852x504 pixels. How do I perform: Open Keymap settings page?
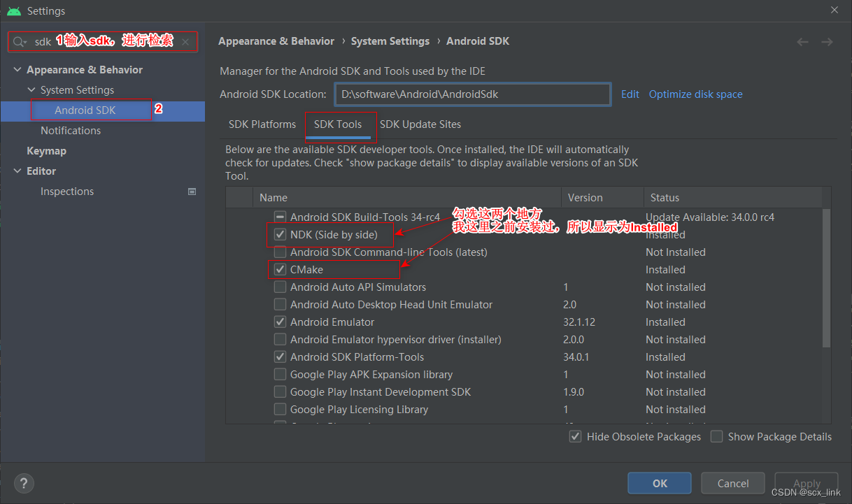(46, 151)
